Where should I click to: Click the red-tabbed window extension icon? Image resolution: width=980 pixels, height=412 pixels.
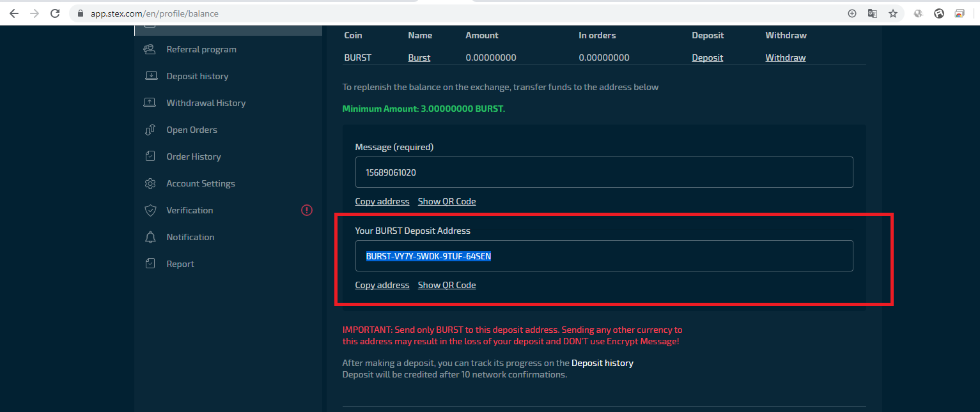[960, 13]
